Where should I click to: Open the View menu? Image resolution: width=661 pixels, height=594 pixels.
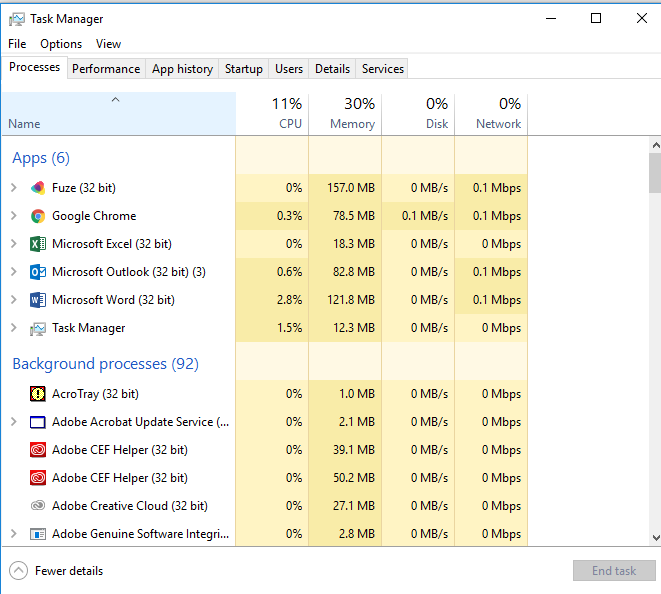pos(108,44)
